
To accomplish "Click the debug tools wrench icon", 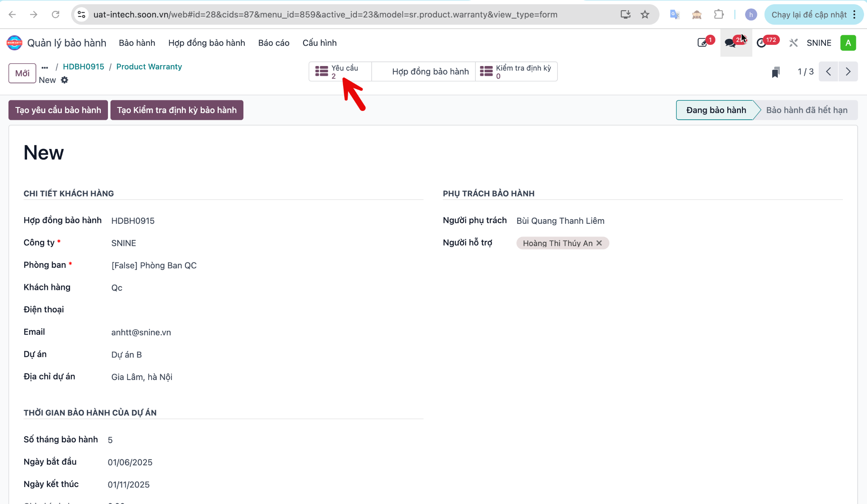I will pyautogui.click(x=793, y=43).
